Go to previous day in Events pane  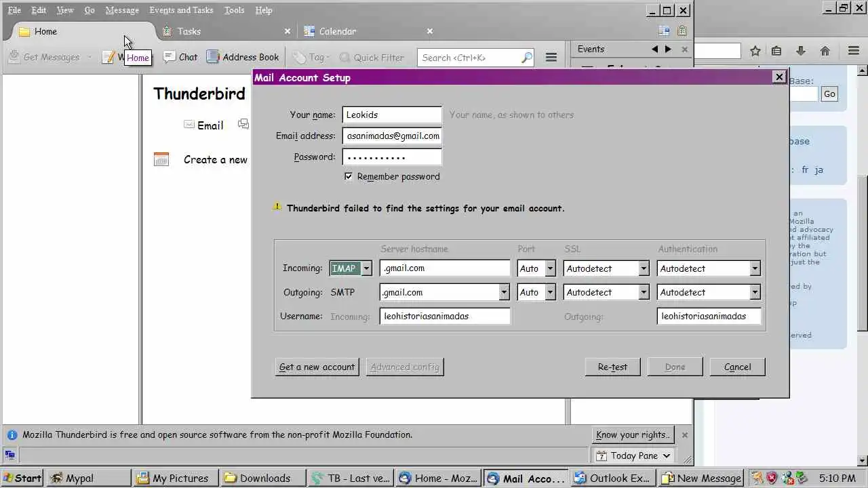tap(654, 49)
